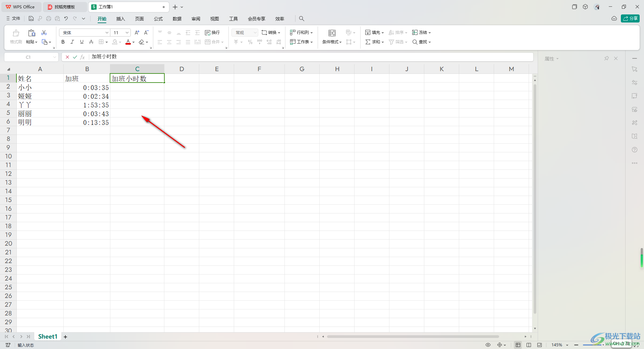The width and height of the screenshot is (644, 349).
Task: Open the 145% zoom level dropdown
Action: [560, 345]
